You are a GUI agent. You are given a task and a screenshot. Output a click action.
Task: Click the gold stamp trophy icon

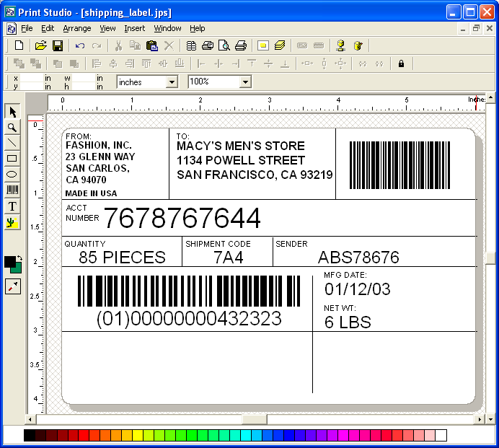pos(341,45)
